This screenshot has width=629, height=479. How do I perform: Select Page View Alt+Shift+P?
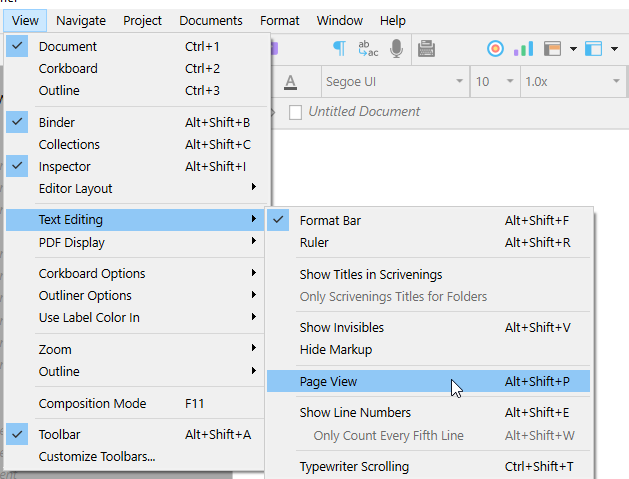[x=428, y=382]
